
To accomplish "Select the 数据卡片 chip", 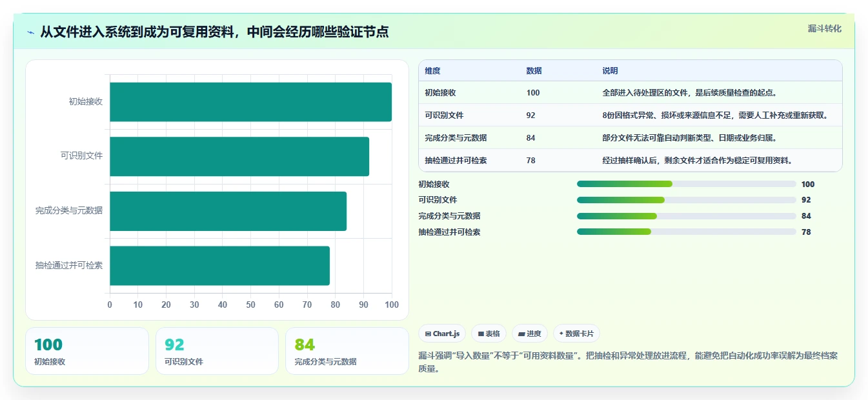I will [x=576, y=334].
